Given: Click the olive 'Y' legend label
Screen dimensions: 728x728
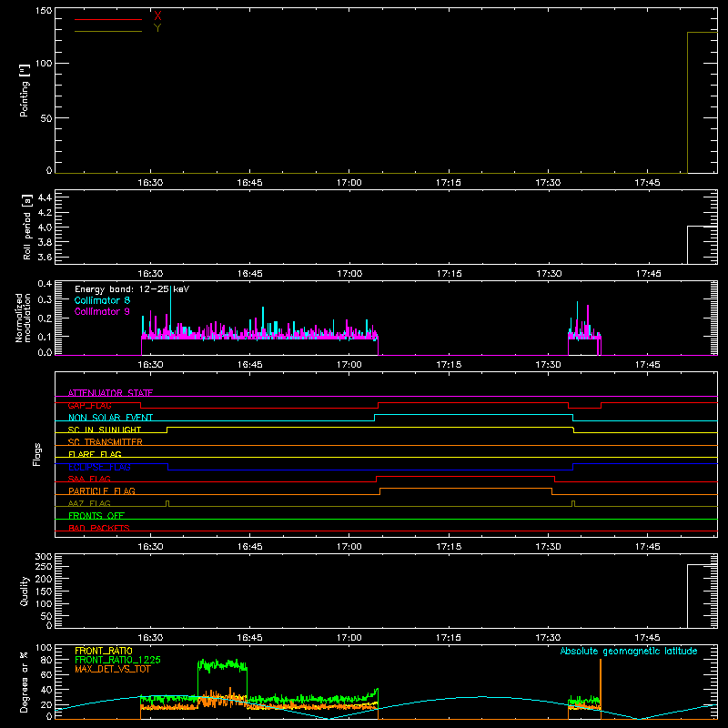Looking at the screenshot, I should 157,28.
